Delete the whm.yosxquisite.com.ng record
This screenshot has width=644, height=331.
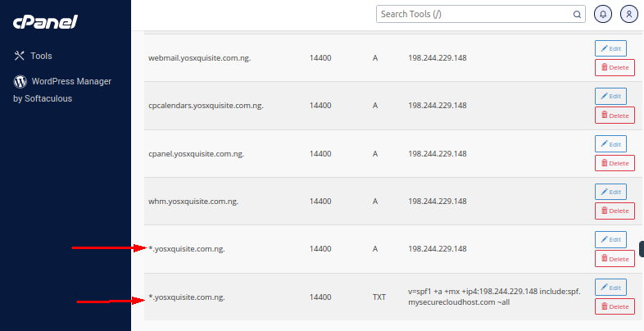click(615, 211)
